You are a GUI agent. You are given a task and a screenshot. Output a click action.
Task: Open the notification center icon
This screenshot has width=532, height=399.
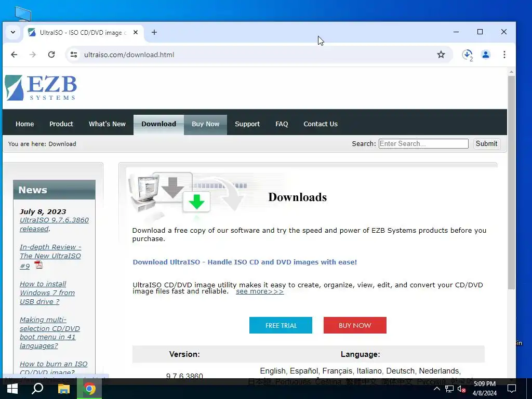[511, 389]
